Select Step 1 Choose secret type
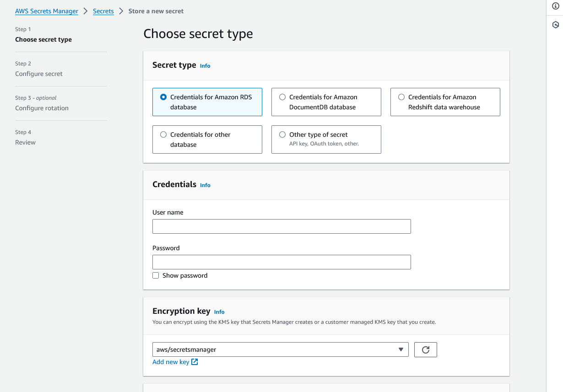 43,39
